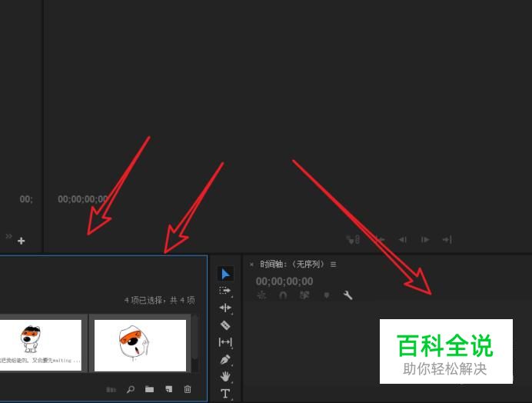The height and width of the screenshot is (403, 532).
Task: Select the Track Select Forward tool
Action: point(225,291)
